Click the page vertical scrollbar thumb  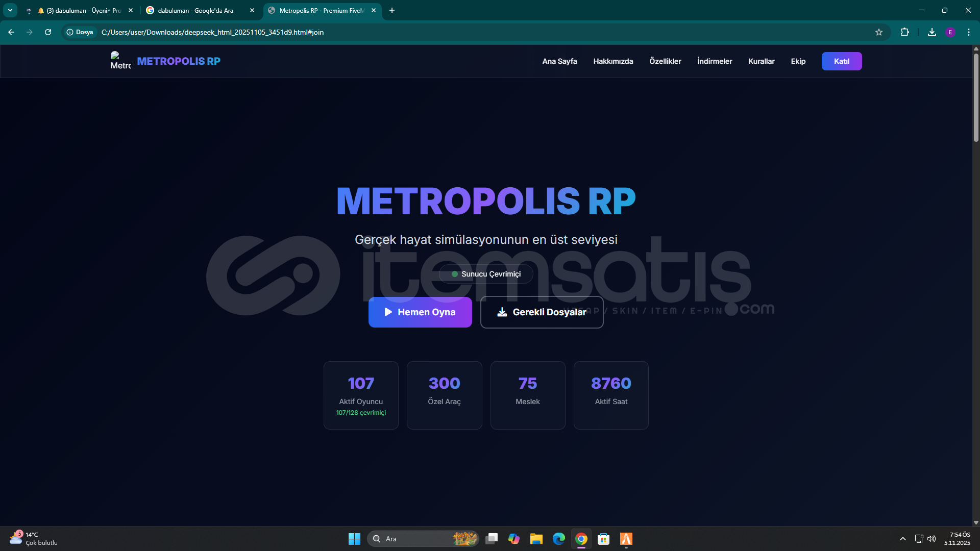pyautogui.click(x=976, y=97)
